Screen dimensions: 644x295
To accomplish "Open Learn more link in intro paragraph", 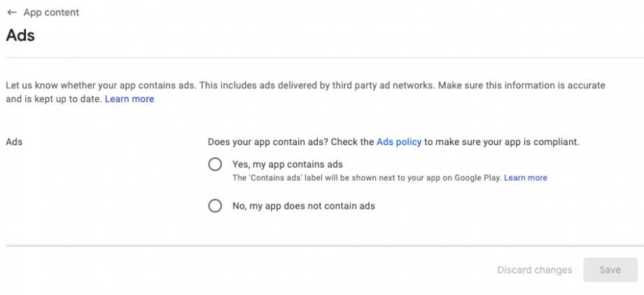I will click(129, 99).
